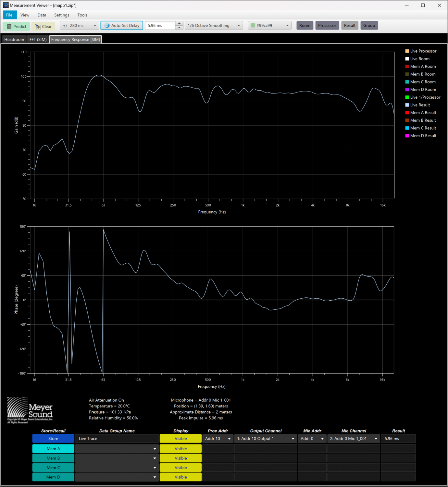The image size is (448, 487).
Task: Click the Mem A Result legend entry
Action: click(x=421, y=113)
